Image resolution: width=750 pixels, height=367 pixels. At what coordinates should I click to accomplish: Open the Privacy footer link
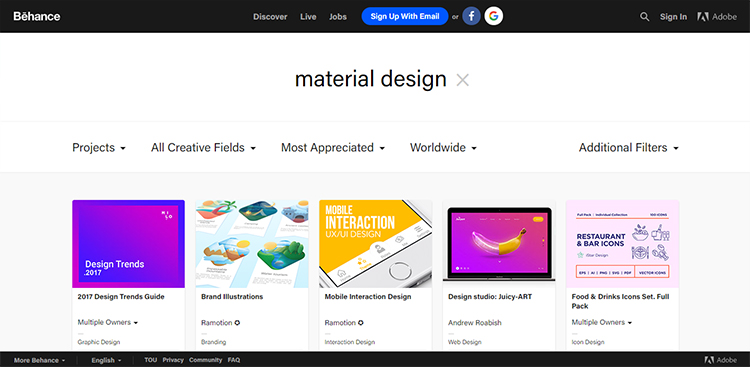tap(173, 360)
